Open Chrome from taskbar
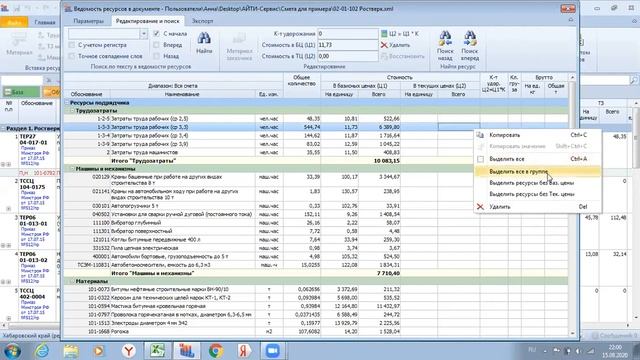 tap(216, 351)
